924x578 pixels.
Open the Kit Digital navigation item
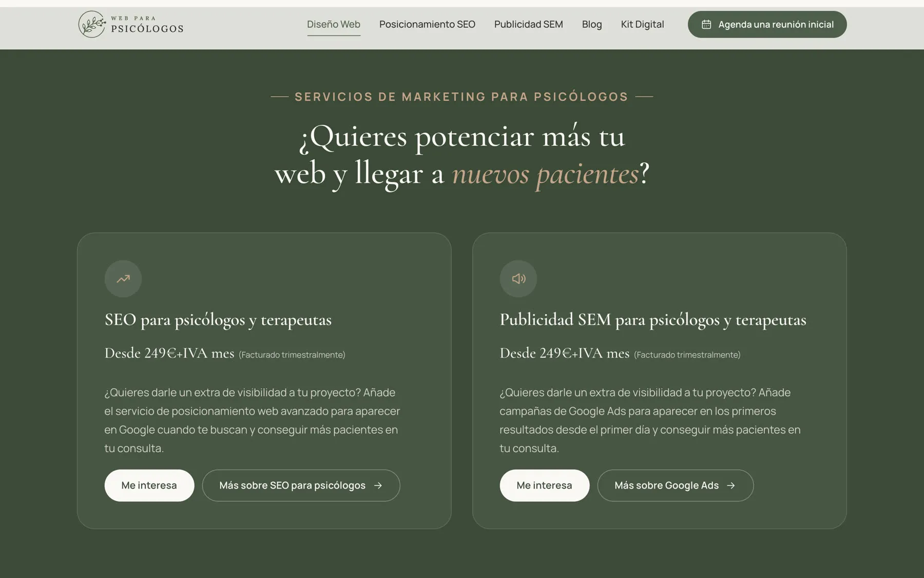click(642, 24)
